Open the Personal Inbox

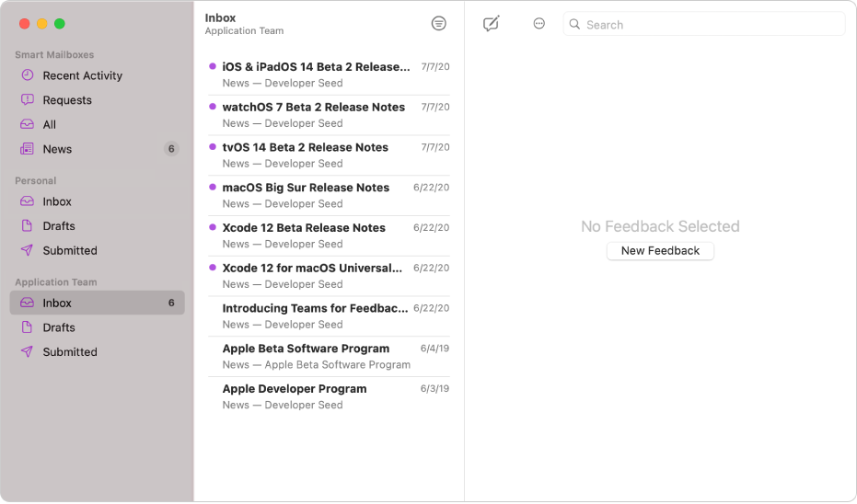click(57, 201)
